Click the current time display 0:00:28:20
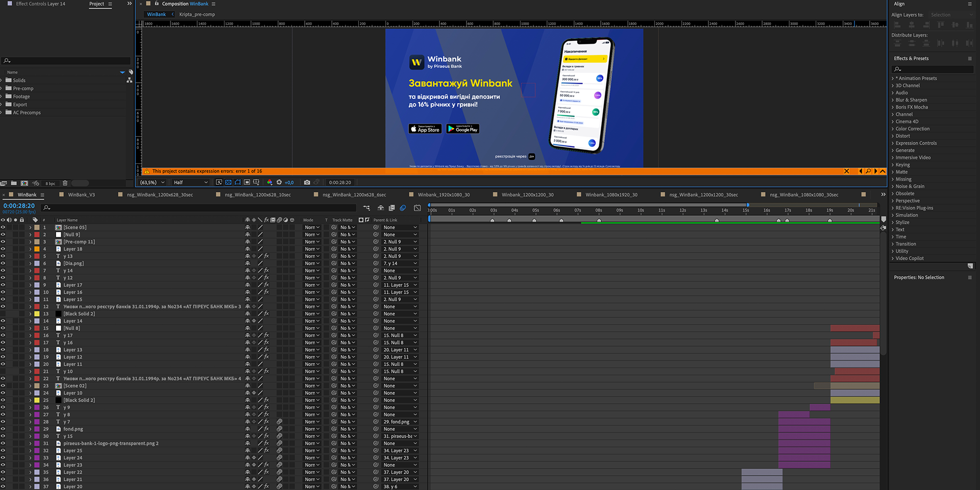The width and height of the screenshot is (980, 490). click(x=19, y=206)
